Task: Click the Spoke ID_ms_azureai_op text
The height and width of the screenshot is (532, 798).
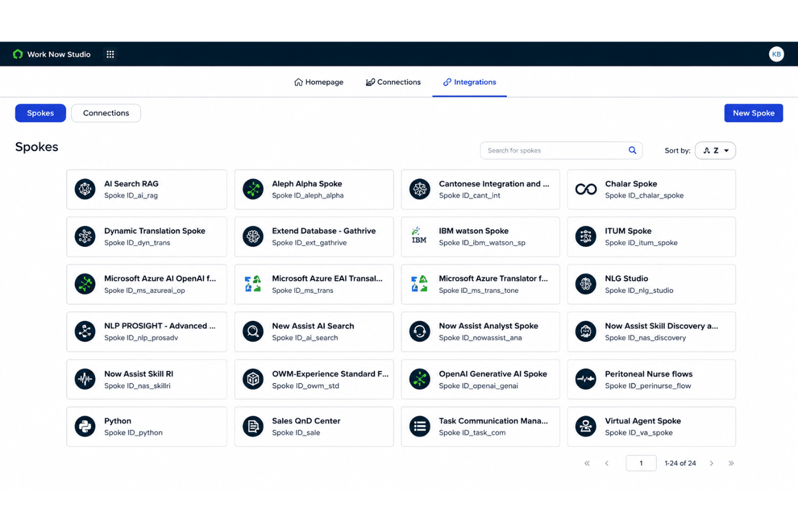Action: [144, 291]
